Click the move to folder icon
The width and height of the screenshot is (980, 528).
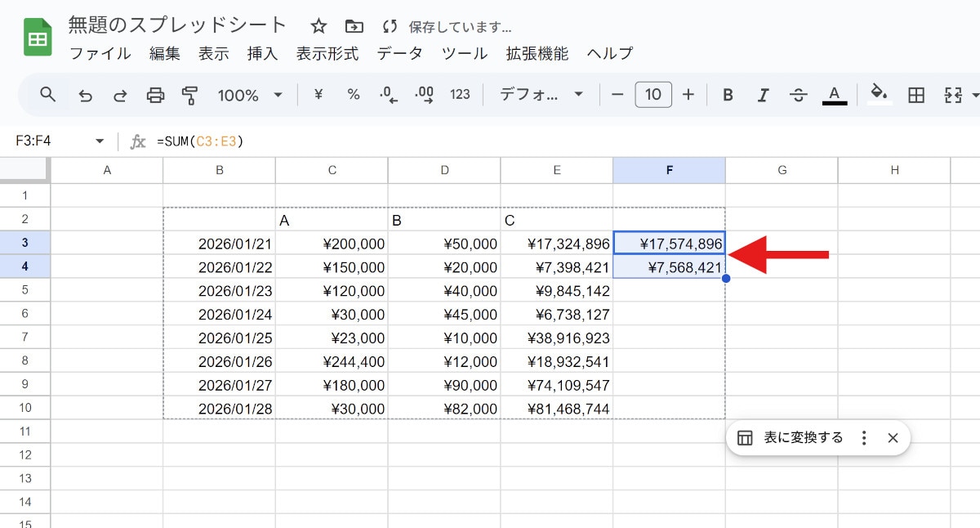pos(354,26)
